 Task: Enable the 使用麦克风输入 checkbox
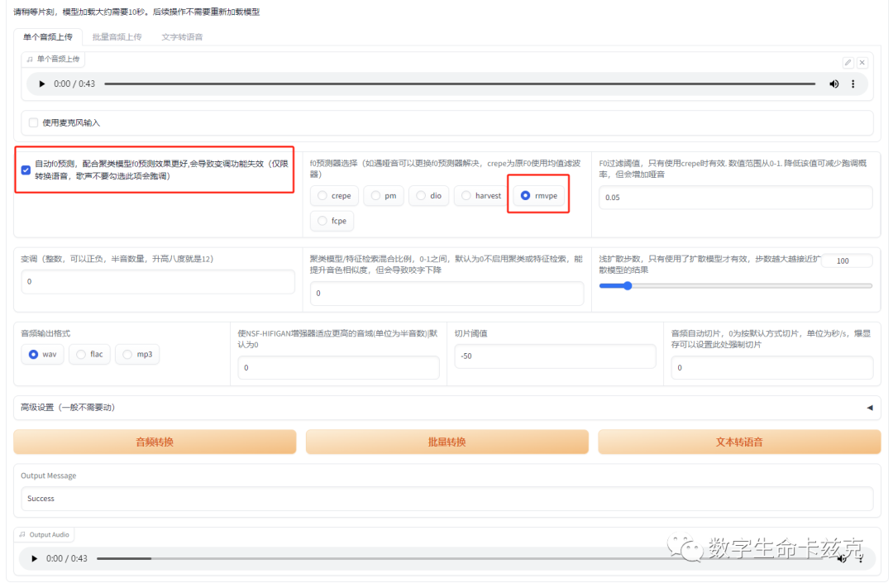coord(34,122)
